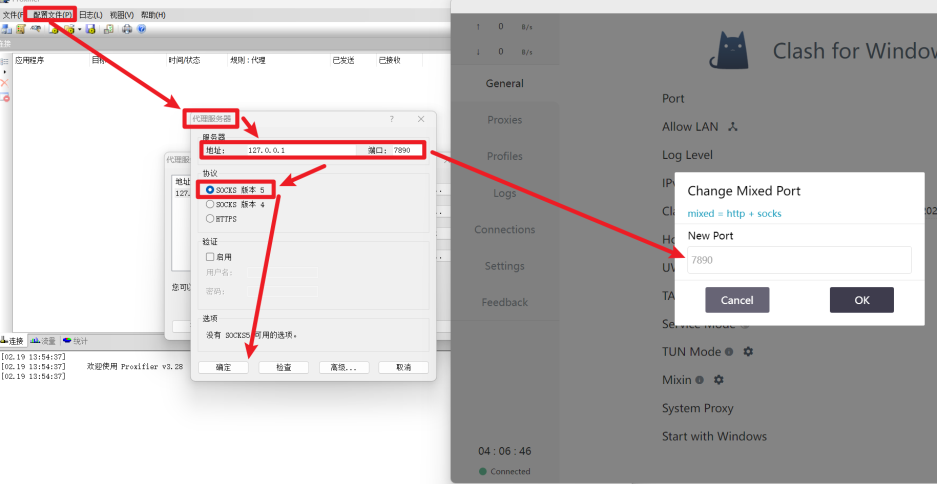Click the TUN Mode gear settings icon
Image resolution: width=937 pixels, height=484 pixels.
[x=747, y=352]
